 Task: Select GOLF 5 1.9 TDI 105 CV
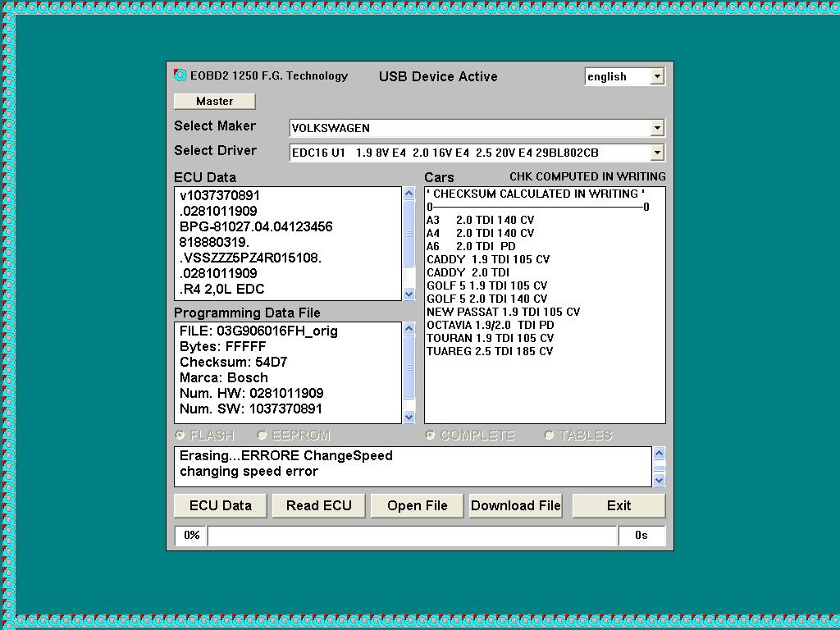pos(487,285)
